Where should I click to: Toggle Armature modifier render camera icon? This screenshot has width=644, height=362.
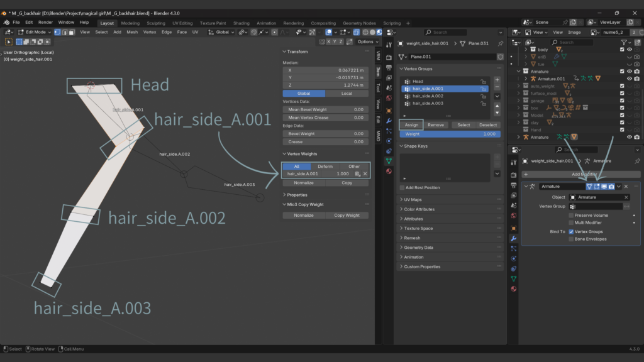point(611,187)
